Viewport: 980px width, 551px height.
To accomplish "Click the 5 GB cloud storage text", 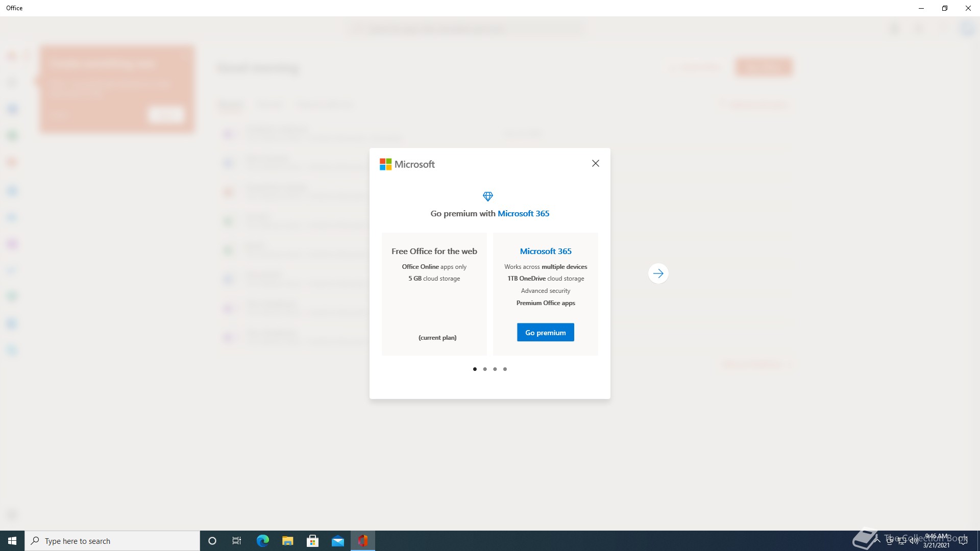I will click(x=434, y=279).
